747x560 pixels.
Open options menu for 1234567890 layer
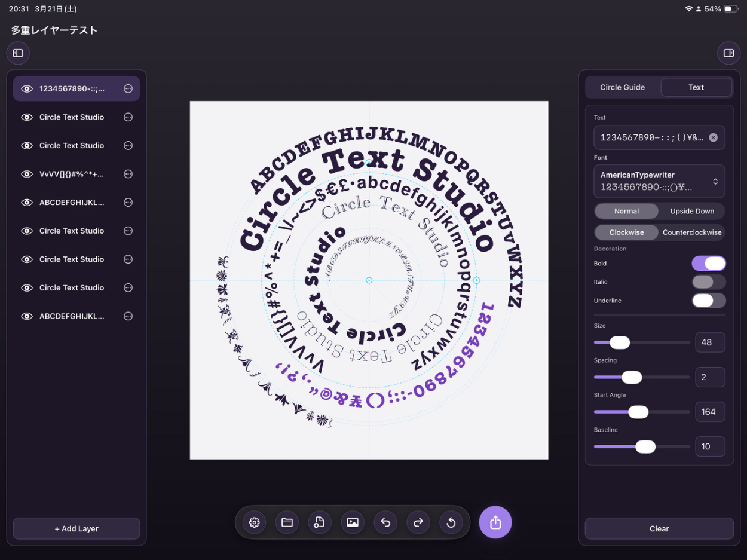click(128, 88)
